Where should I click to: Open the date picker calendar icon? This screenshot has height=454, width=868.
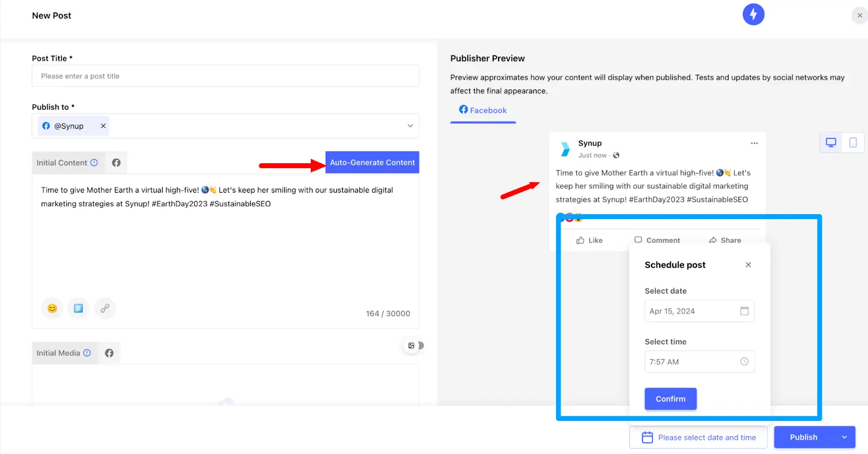[x=744, y=311]
